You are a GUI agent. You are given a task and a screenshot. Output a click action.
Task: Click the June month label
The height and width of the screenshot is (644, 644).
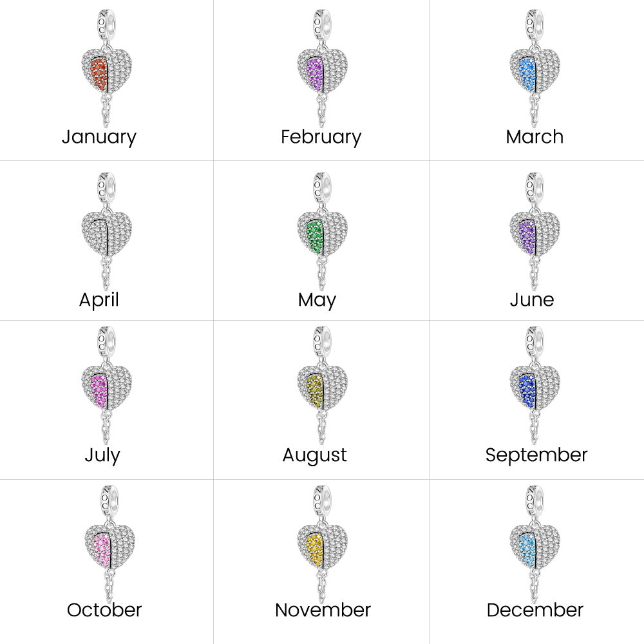[532, 299]
